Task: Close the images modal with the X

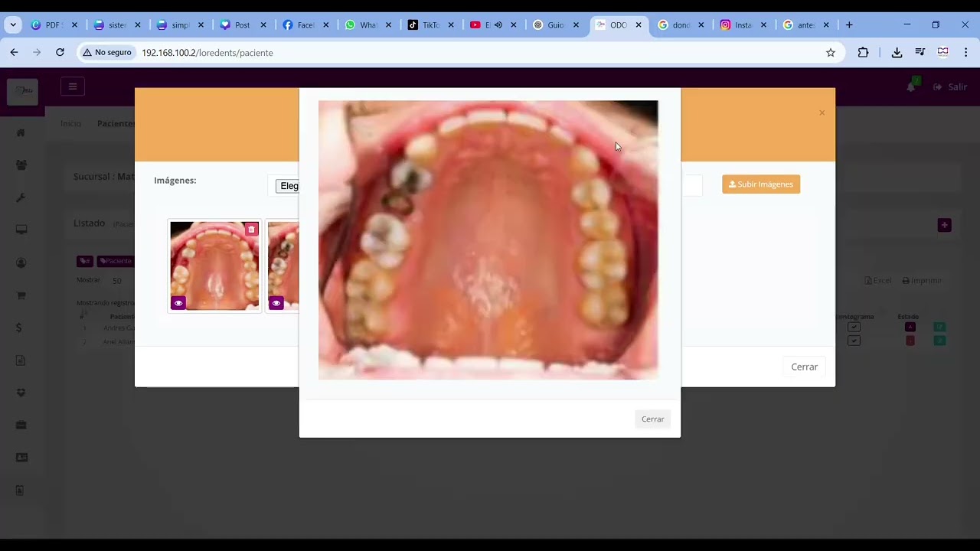Action: (822, 113)
